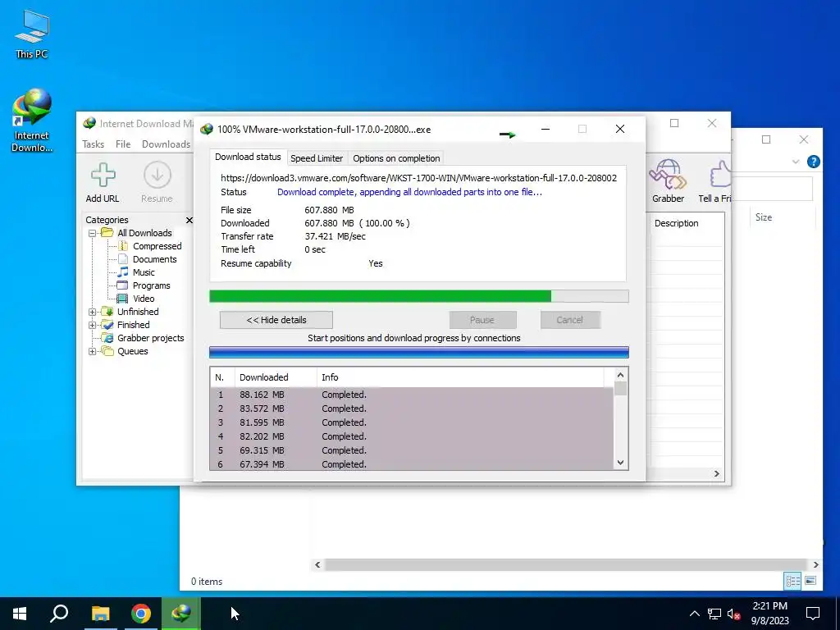Open the Windows Start menu
Viewport: 840px width, 630px height.
(x=20, y=614)
